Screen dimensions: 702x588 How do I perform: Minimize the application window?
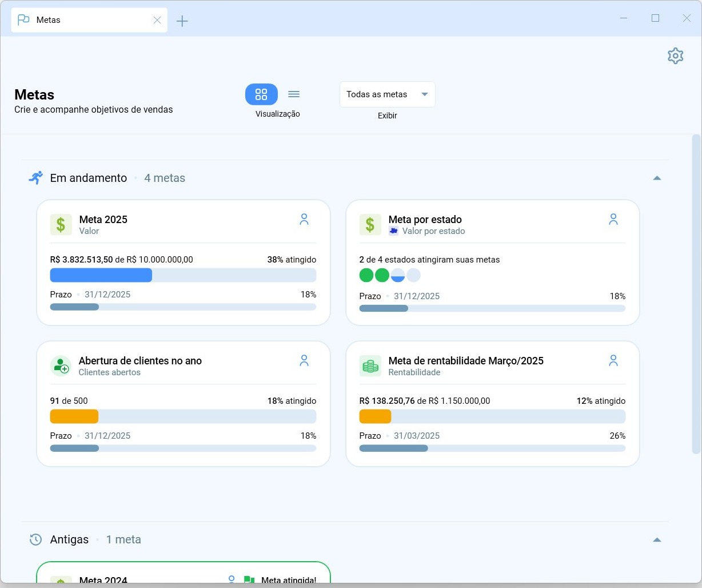[x=624, y=18]
